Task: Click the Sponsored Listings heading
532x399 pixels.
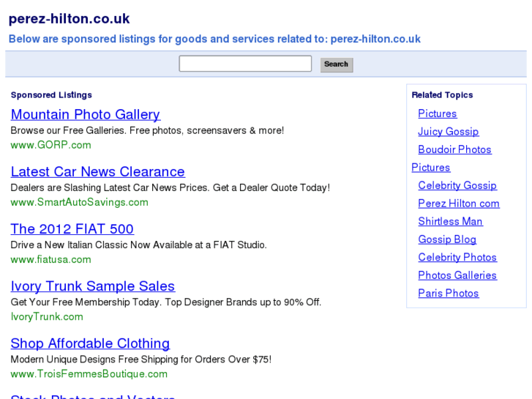Action: 51,95
